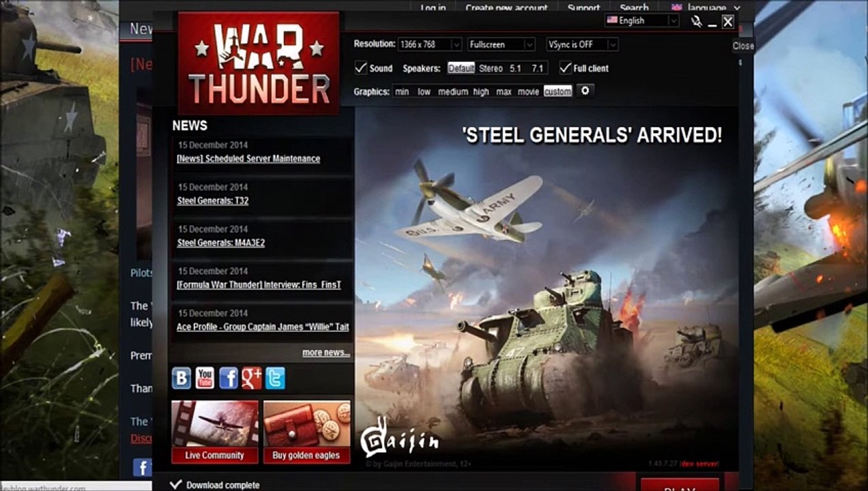868x491 pixels.
Task: Set graphics preset to min
Action: click(402, 91)
